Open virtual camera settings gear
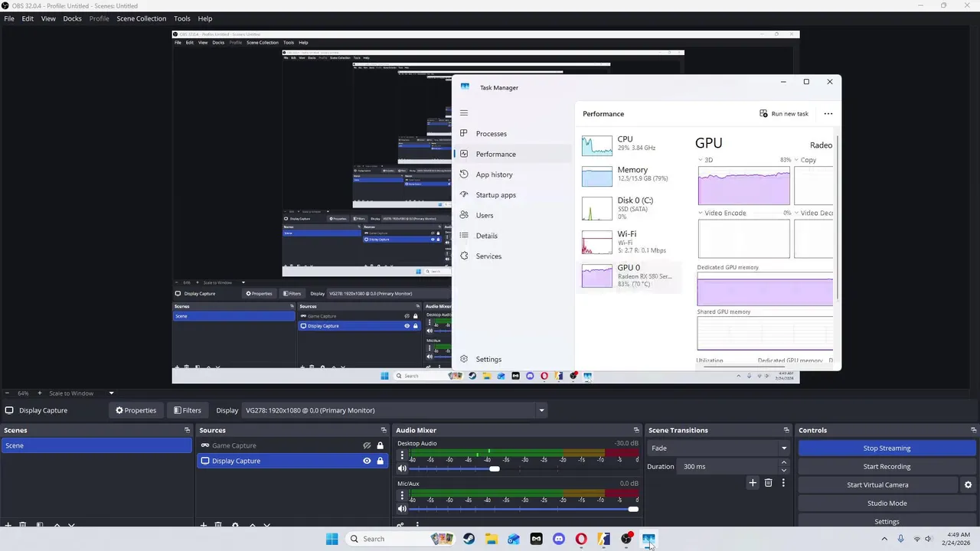The width and height of the screenshot is (980, 551). (968, 485)
